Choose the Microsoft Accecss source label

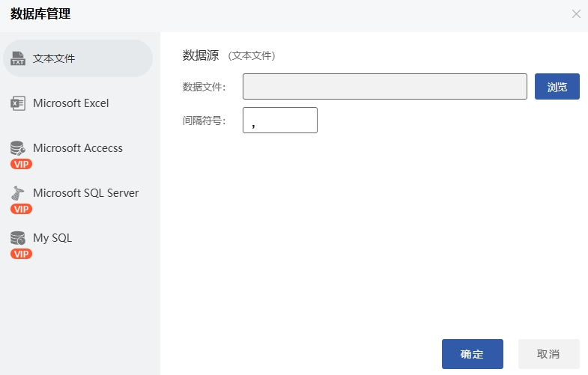(78, 148)
